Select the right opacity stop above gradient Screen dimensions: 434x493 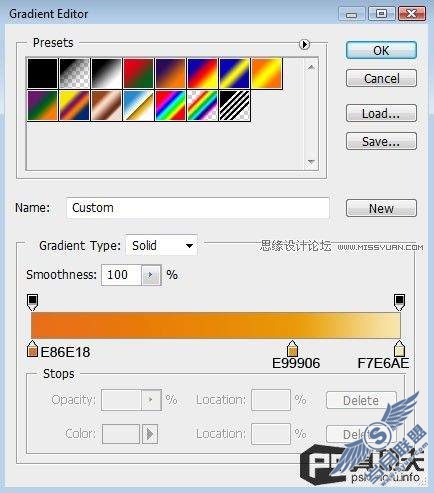tap(399, 302)
